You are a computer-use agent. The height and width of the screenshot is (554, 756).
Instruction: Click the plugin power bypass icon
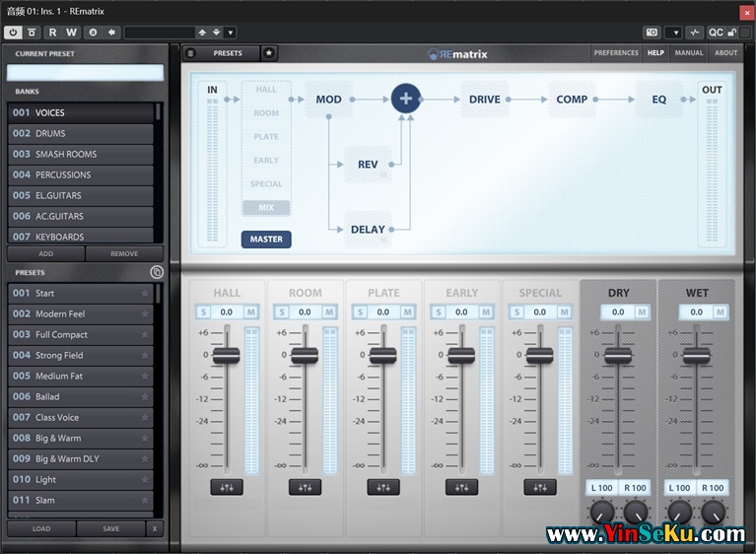(13, 33)
